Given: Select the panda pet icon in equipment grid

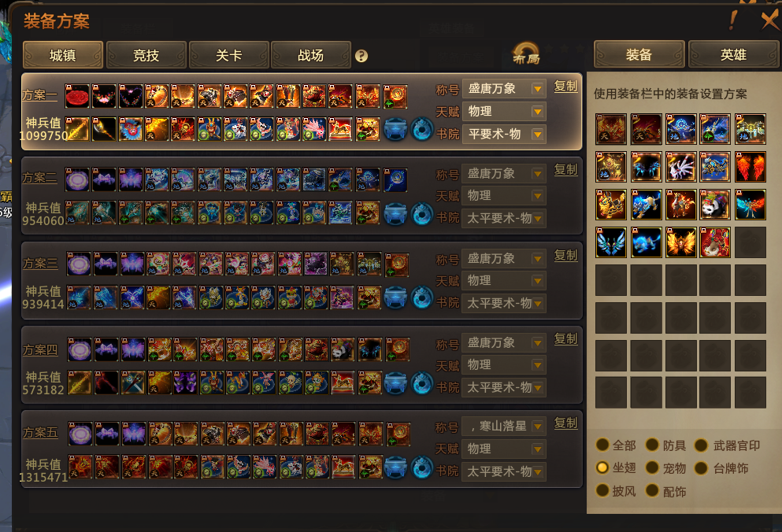Looking at the screenshot, I should (715, 205).
